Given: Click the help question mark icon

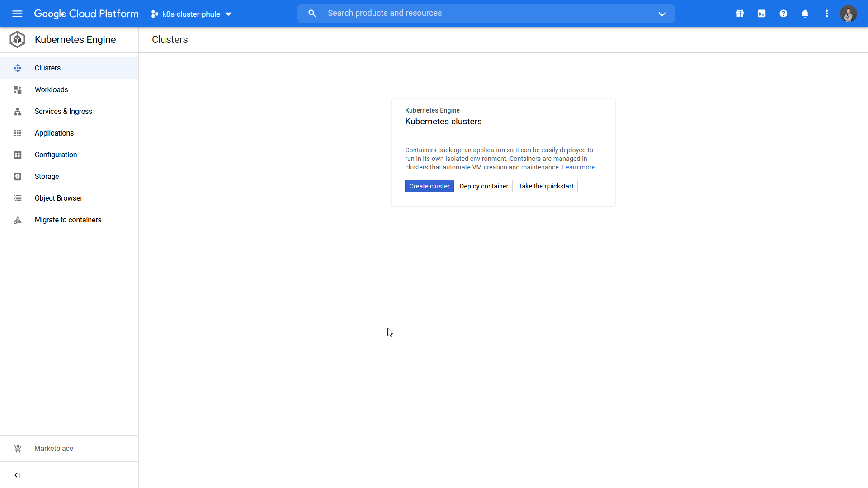Looking at the screenshot, I should [783, 14].
